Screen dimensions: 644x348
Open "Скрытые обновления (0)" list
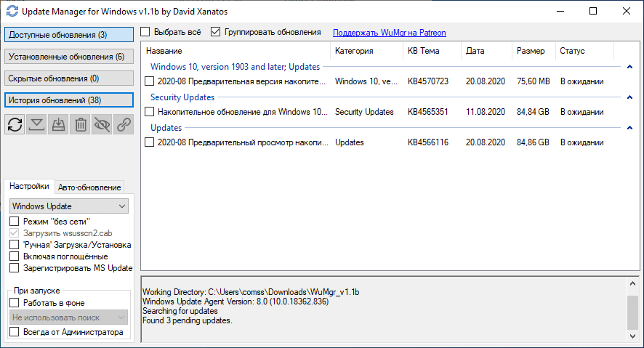69,78
